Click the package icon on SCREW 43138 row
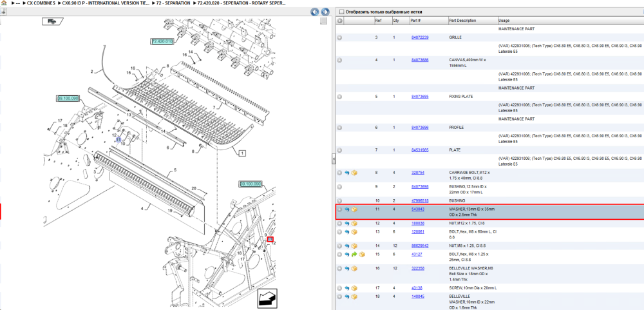 click(x=354, y=288)
